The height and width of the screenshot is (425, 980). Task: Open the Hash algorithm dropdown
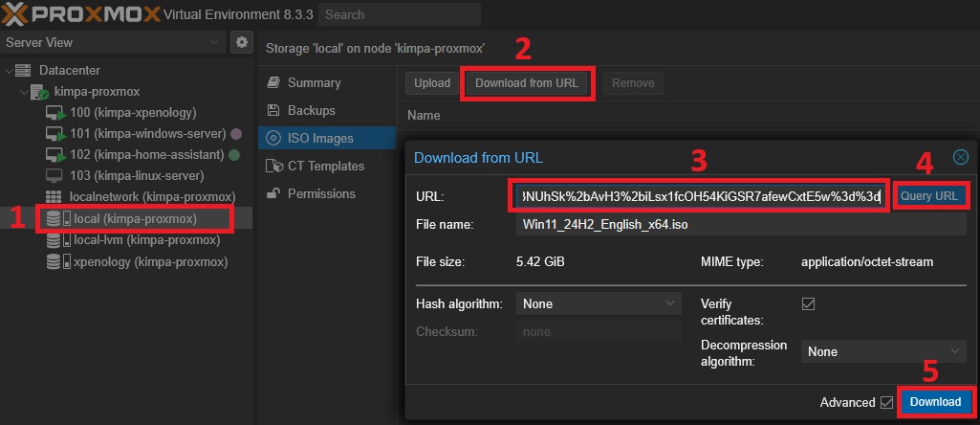(599, 303)
